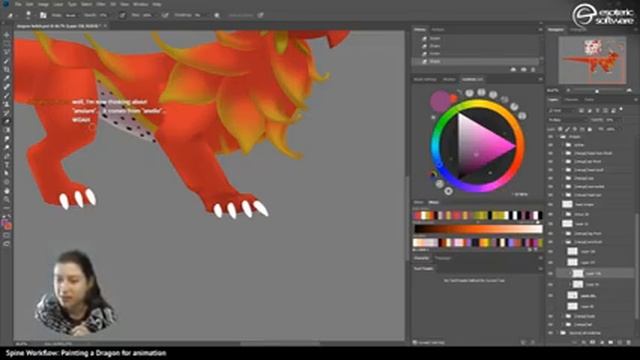Lock transparent pixels icon in Layers
Image resolution: width=640 pixels, height=360 pixels.
point(560,129)
